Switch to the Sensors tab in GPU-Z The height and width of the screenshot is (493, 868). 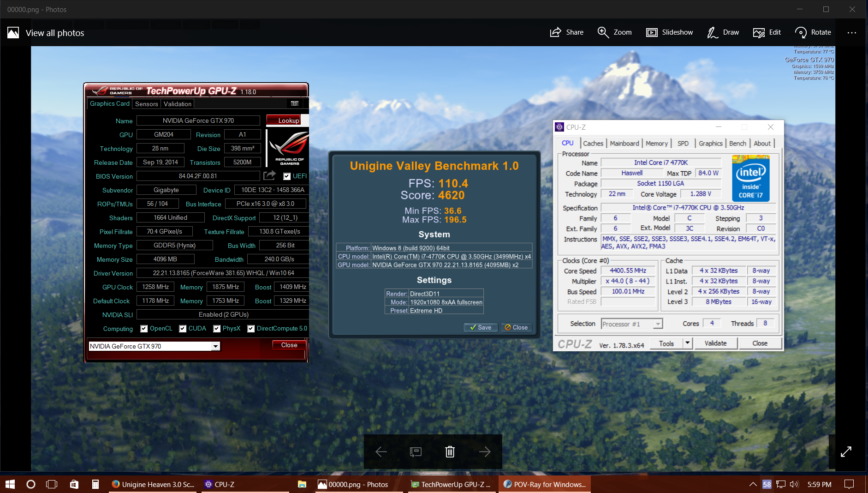(147, 104)
